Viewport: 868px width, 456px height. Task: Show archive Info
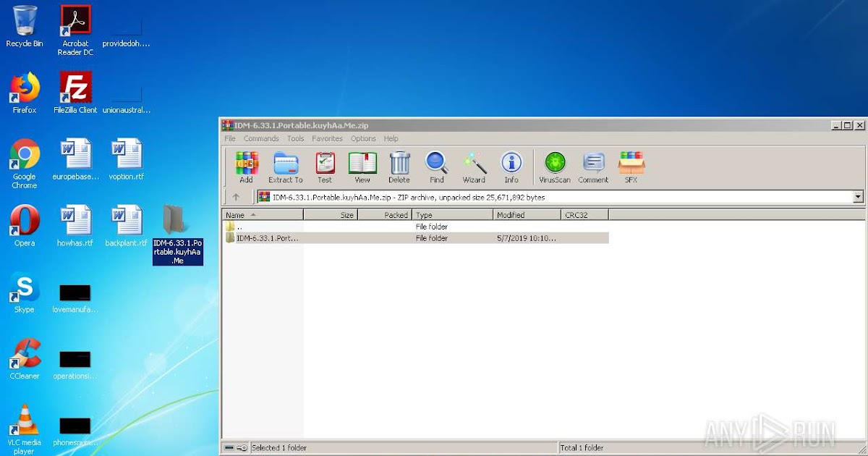[x=511, y=167]
